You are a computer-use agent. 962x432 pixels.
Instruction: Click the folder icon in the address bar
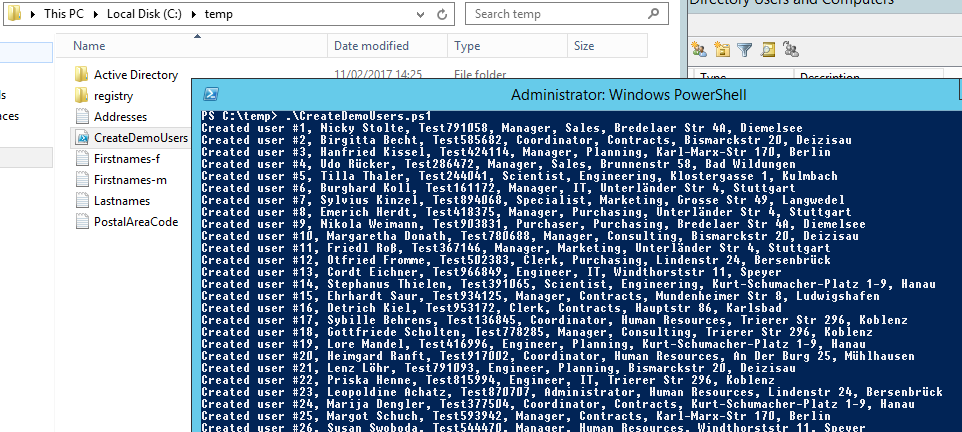click(x=14, y=13)
